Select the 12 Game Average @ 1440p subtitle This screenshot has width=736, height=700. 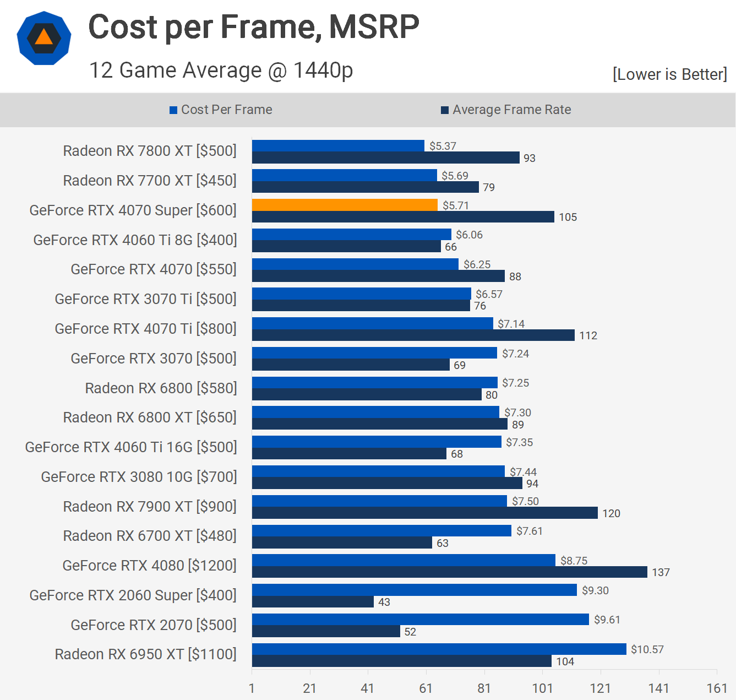tap(221, 70)
